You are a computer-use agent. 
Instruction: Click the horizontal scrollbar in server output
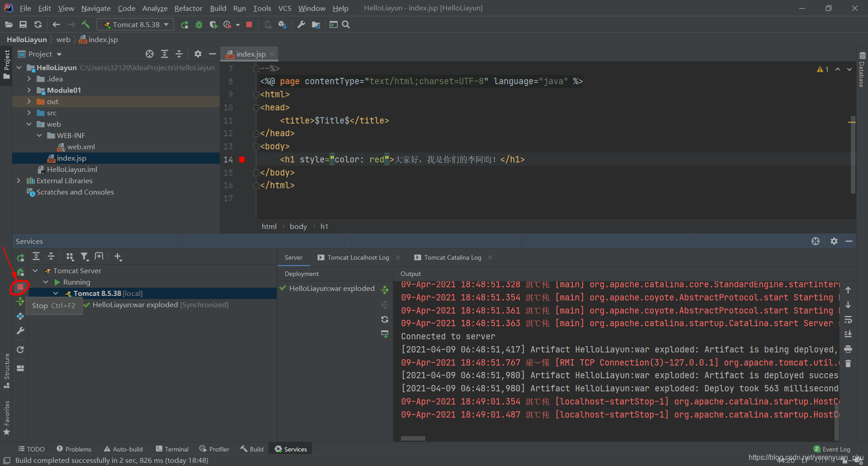[413, 438]
